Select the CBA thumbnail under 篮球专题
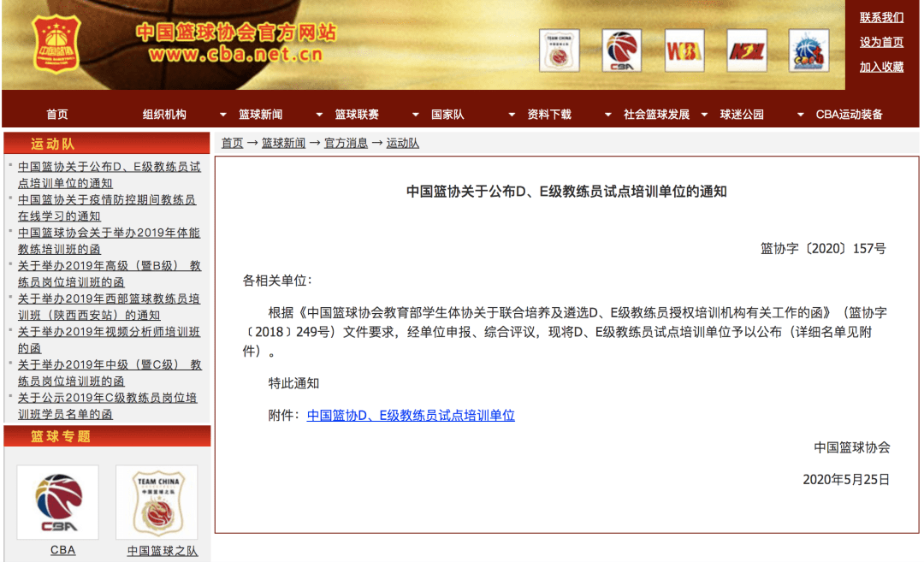This screenshot has height=562, width=924. tap(58, 502)
